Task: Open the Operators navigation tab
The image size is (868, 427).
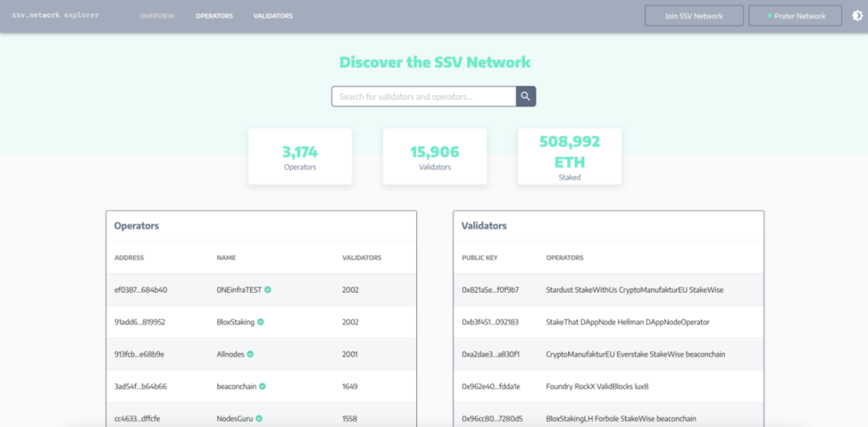Action: coord(214,16)
